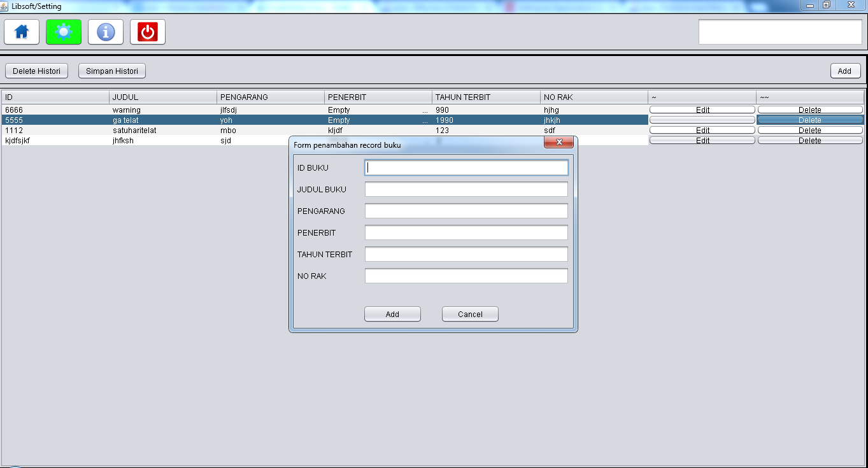Focus the PENGARANG input field

coord(466,211)
